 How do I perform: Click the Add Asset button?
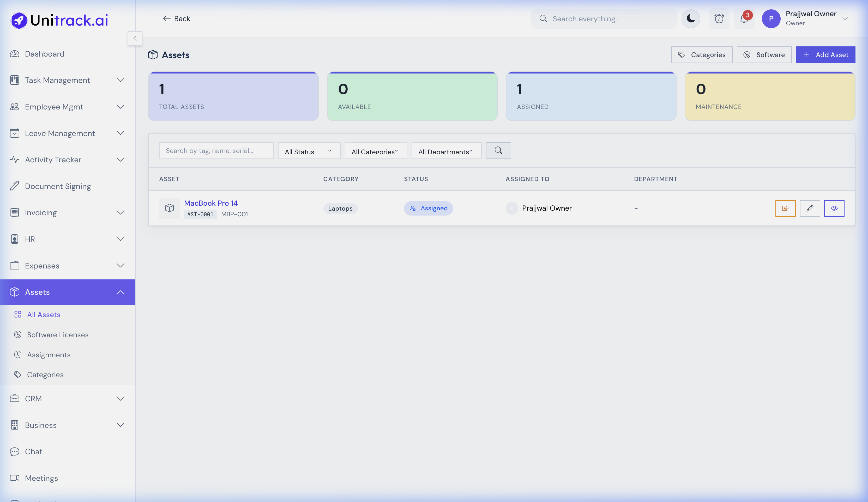click(x=825, y=54)
